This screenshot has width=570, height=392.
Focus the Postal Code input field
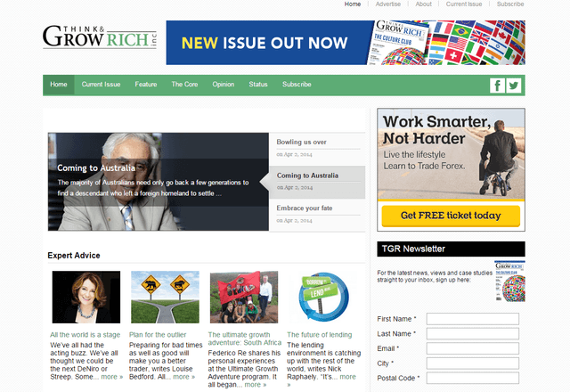tap(473, 378)
